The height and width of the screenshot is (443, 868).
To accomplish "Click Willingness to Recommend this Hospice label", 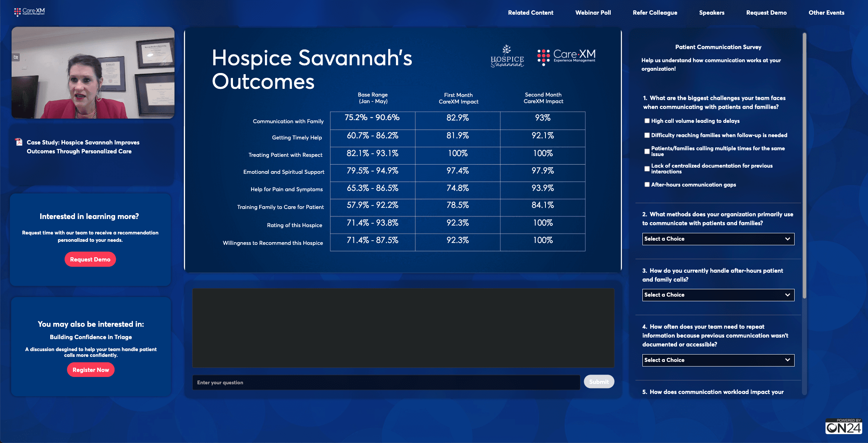I will point(273,243).
